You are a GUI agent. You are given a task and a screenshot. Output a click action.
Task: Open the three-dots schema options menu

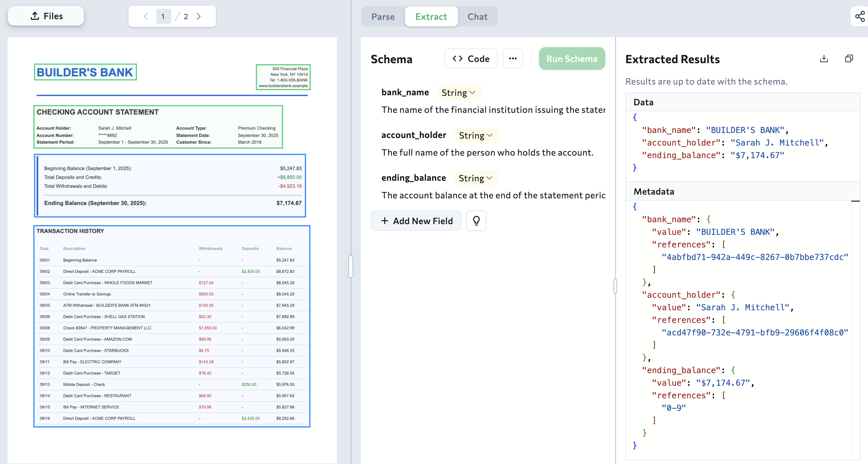coord(513,59)
